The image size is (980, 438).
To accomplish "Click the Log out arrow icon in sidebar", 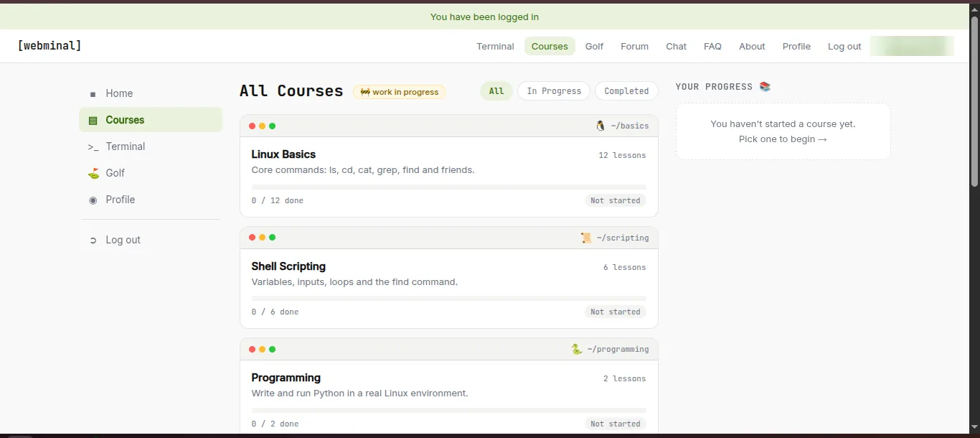I will [93, 241].
